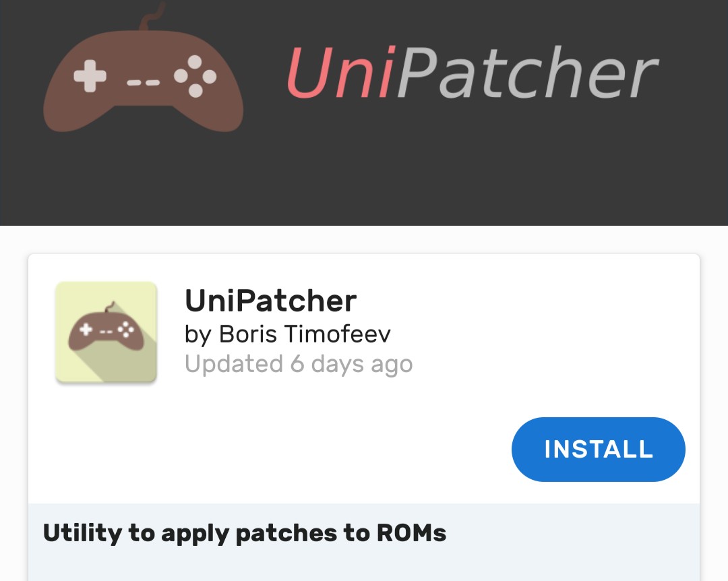Select "Utility to apply patches to ROMs" summary
728x581 pixels.
click(x=245, y=533)
